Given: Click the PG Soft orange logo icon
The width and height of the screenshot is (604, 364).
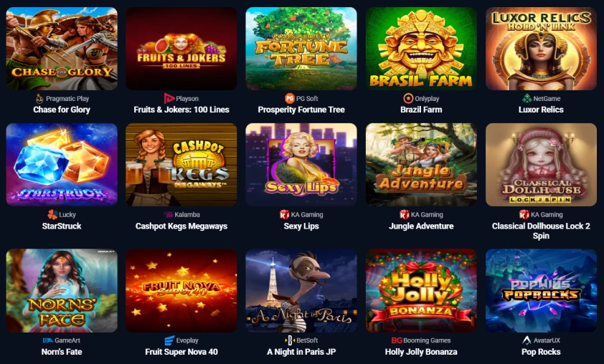Looking at the screenshot, I should pos(290,98).
